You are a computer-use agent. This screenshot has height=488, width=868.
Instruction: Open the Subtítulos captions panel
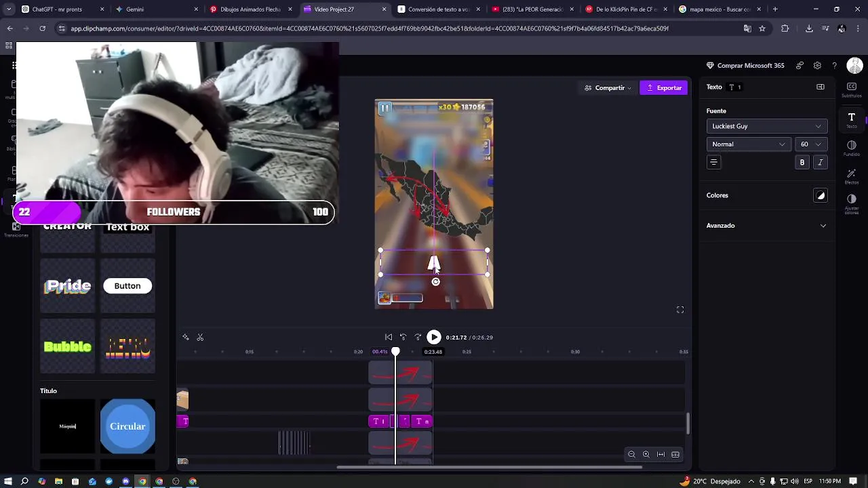[852, 89]
